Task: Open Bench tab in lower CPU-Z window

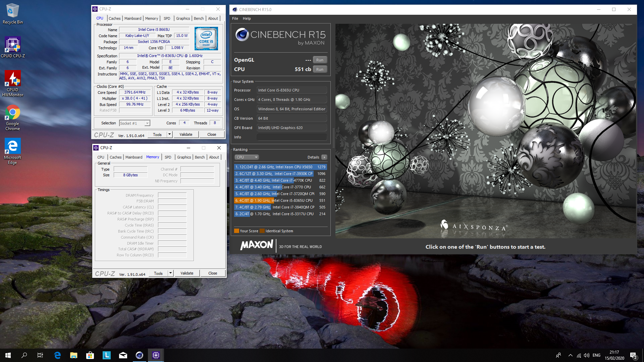Action: (200, 157)
